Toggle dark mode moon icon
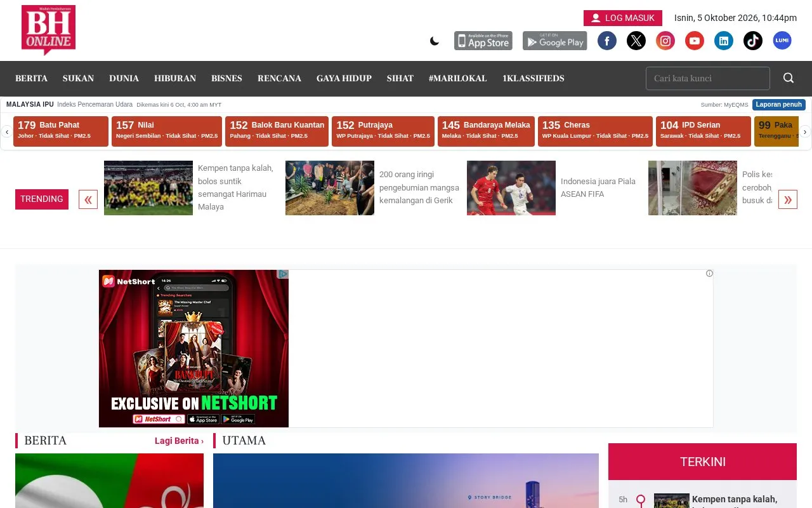This screenshot has width=812, height=508. (x=435, y=41)
